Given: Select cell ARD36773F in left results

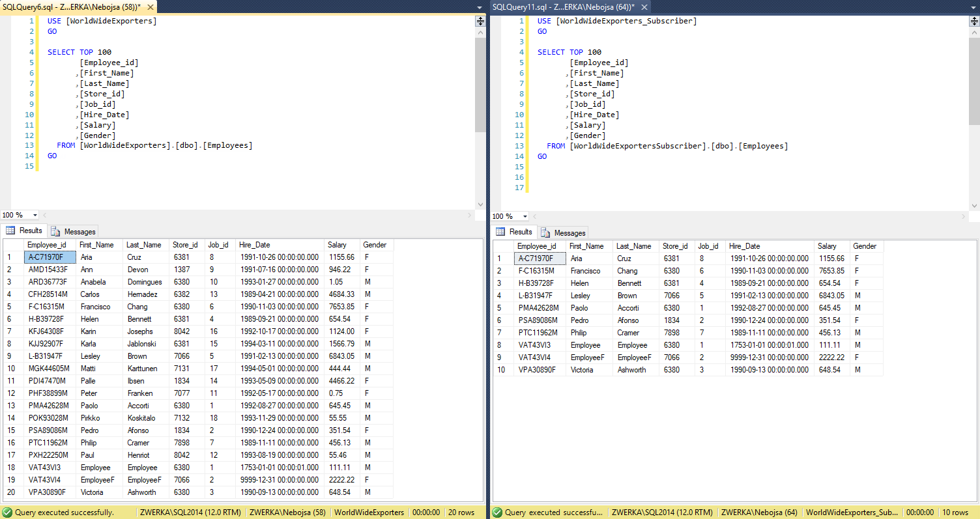Looking at the screenshot, I should (50, 282).
